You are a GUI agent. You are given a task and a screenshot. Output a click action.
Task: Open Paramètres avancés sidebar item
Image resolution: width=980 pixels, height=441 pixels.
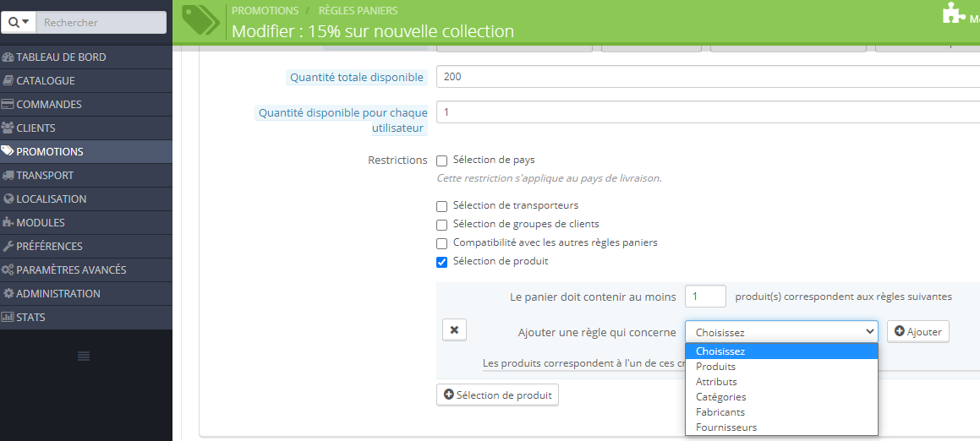pyautogui.click(x=86, y=270)
